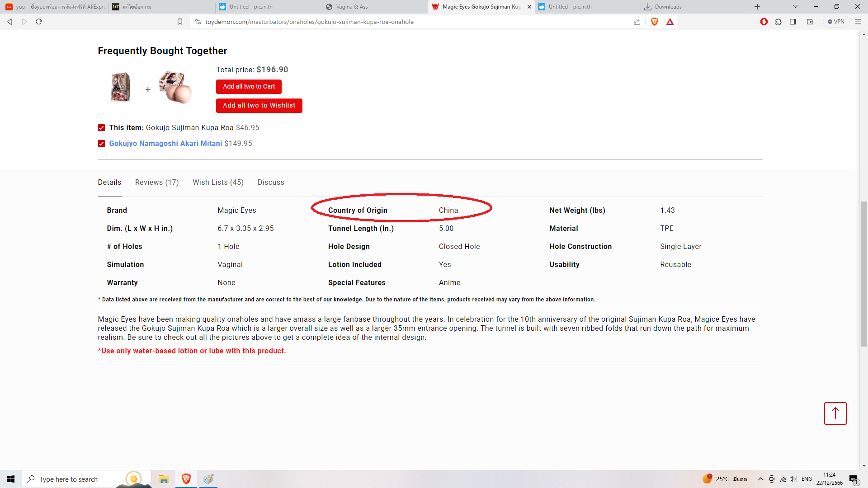Click Add all two to Wishlist

click(x=259, y=105)
